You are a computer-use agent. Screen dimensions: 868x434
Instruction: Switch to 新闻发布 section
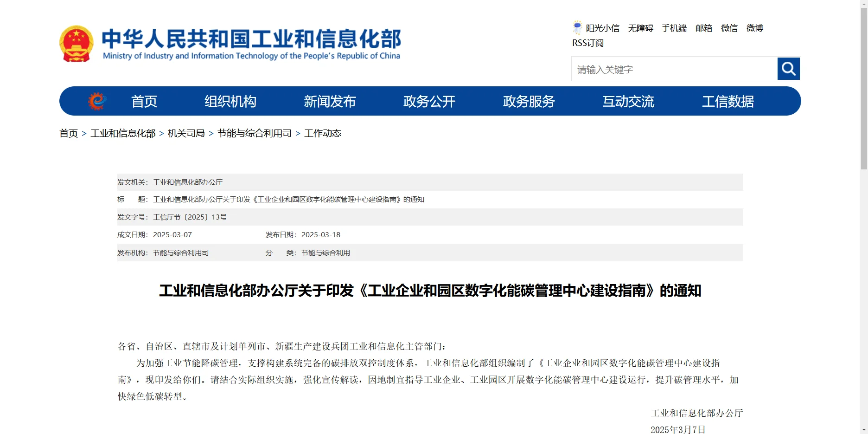coord(329,101)
